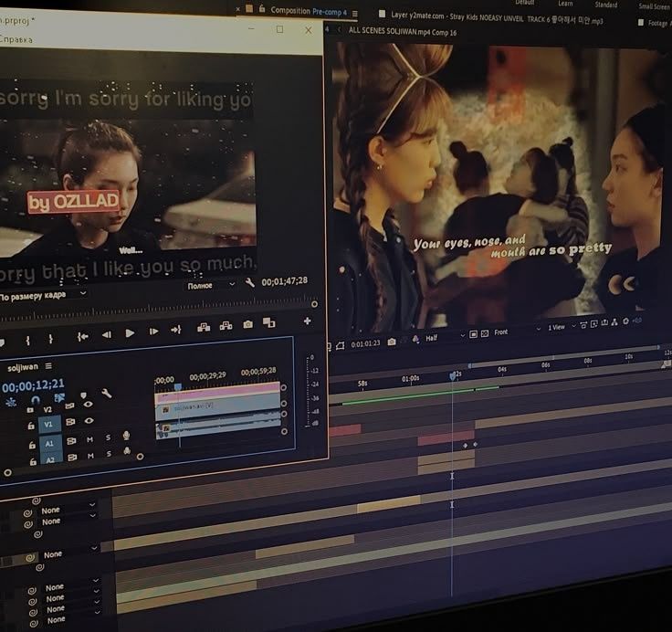Select the Learn workspace
The image size is (672, 632).
tap(565, 4)
